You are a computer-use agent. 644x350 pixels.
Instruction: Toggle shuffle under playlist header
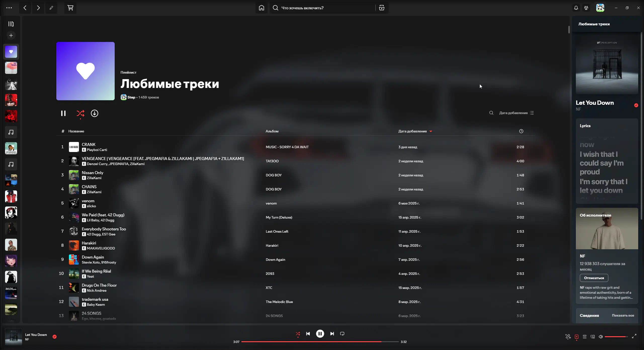pos(80,113)
